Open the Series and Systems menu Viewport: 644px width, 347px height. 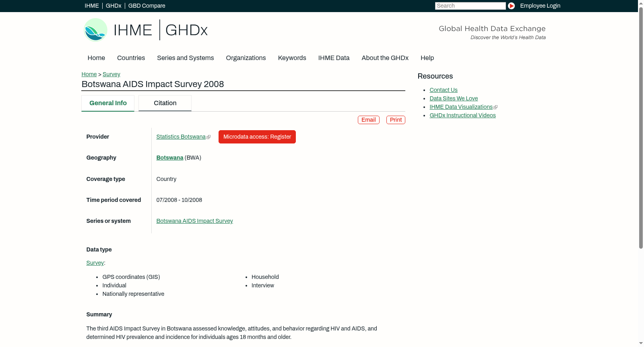click(x=185, y=58)
